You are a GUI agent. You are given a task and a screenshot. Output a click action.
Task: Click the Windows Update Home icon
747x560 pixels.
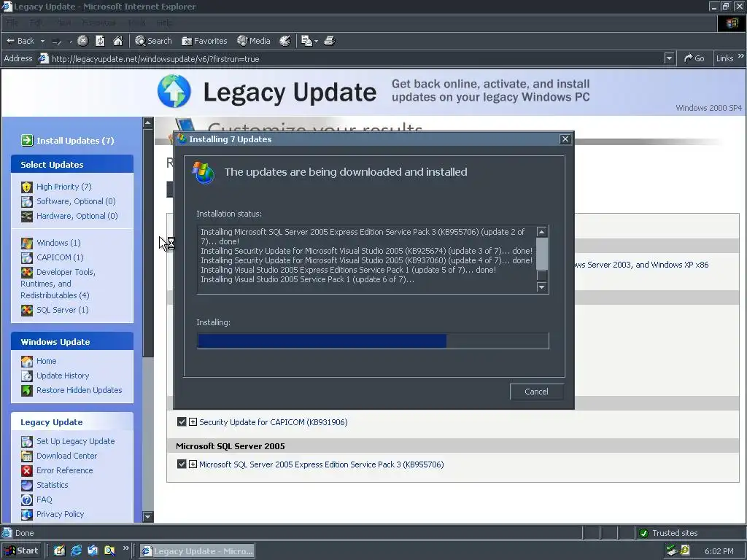[27, 361]
